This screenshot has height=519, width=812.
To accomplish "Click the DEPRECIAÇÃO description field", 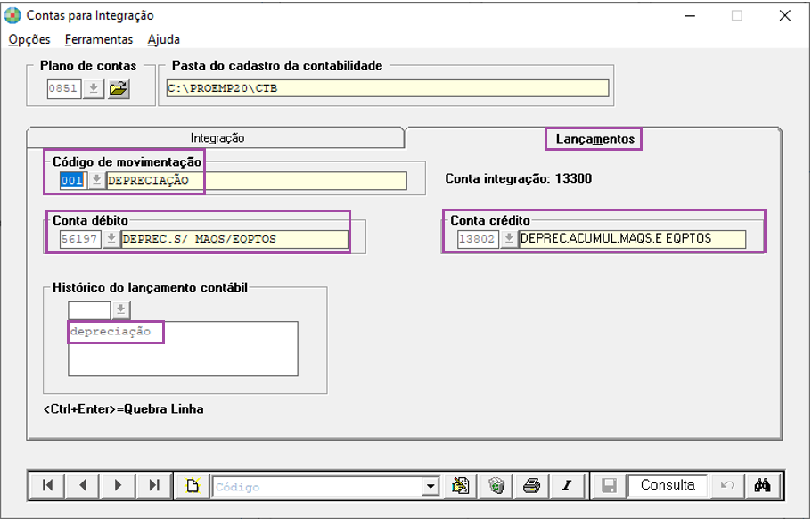I will point(257,180).
